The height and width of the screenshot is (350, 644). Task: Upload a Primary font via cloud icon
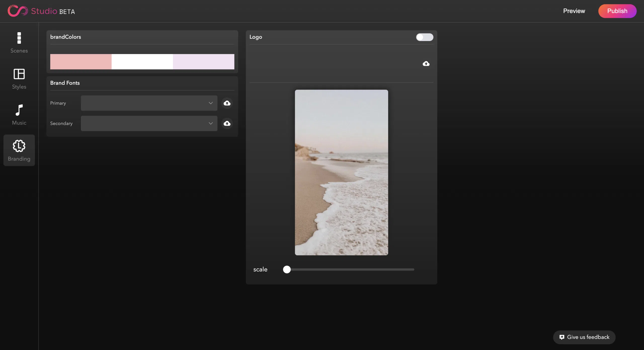pos(227,103)
